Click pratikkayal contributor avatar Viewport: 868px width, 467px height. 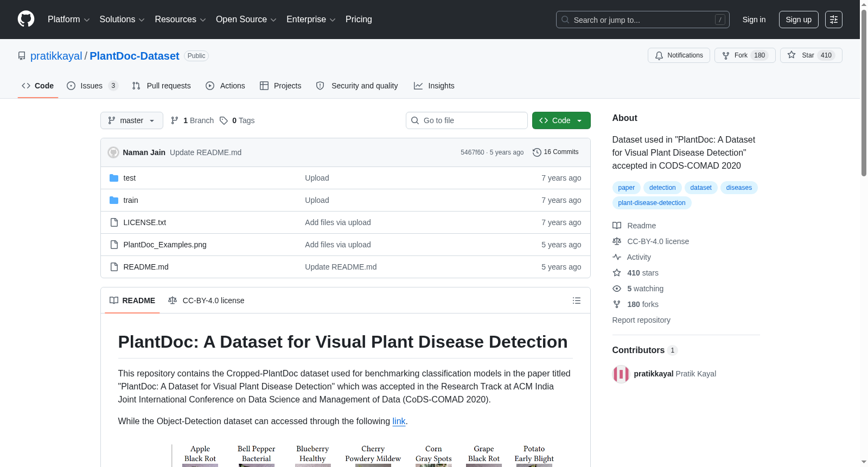coord(621,374)
